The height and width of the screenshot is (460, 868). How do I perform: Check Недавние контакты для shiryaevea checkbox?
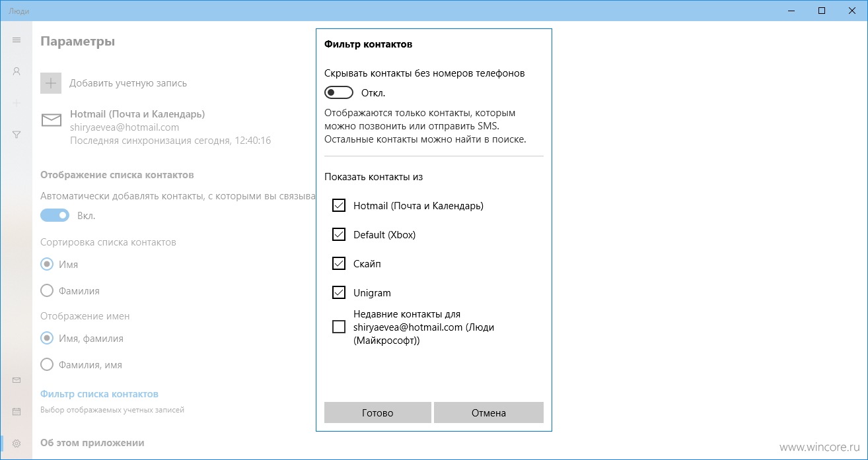(339, 327)
